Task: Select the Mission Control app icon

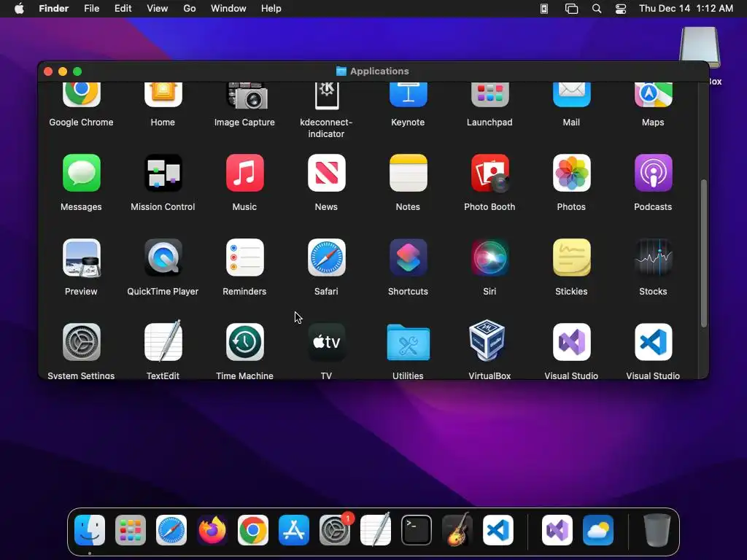Action: (163, 173)
